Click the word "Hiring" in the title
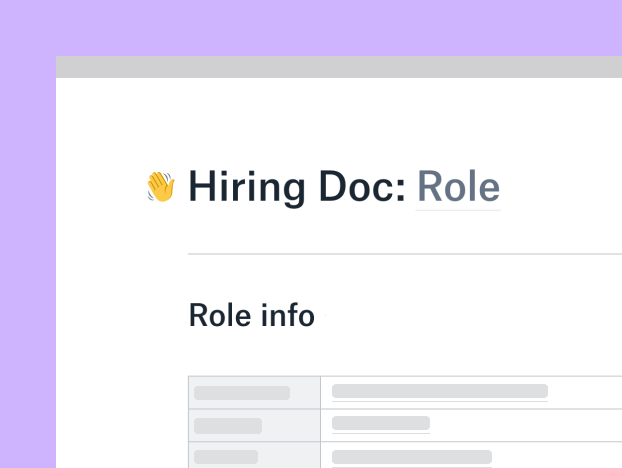The image size is (622, 468). pos(247,187)
